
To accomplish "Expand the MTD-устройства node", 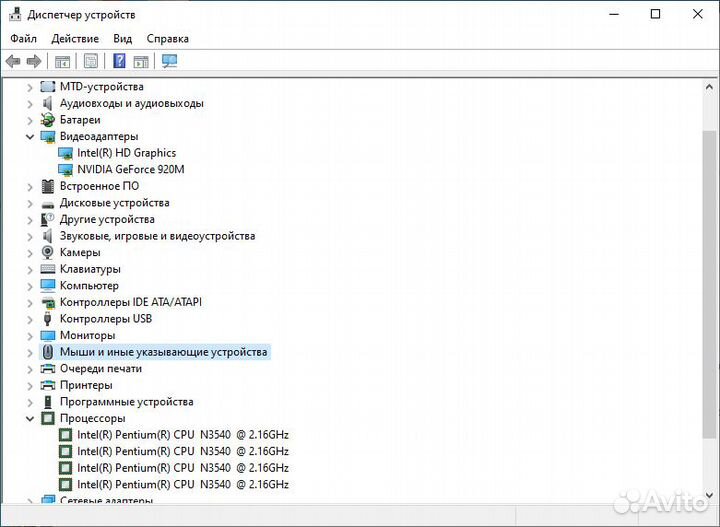I will [30, 87].
